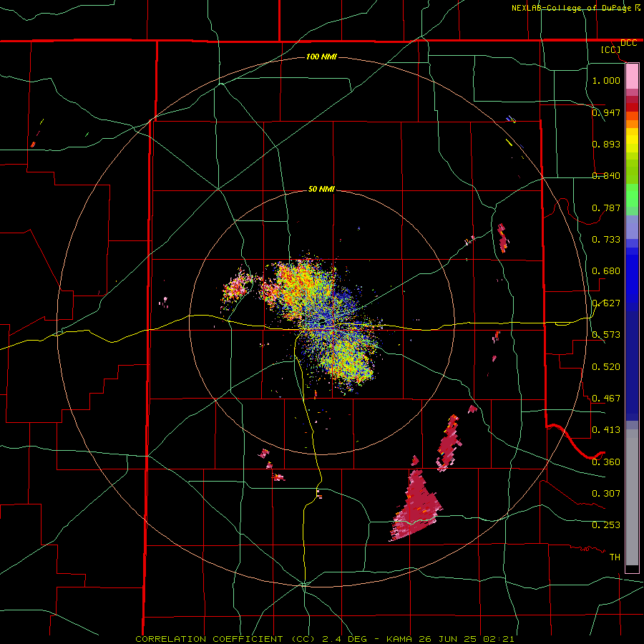Click the 100 NMI range ring label
This screenshot has width=644, height=644.
coord(321,57)
